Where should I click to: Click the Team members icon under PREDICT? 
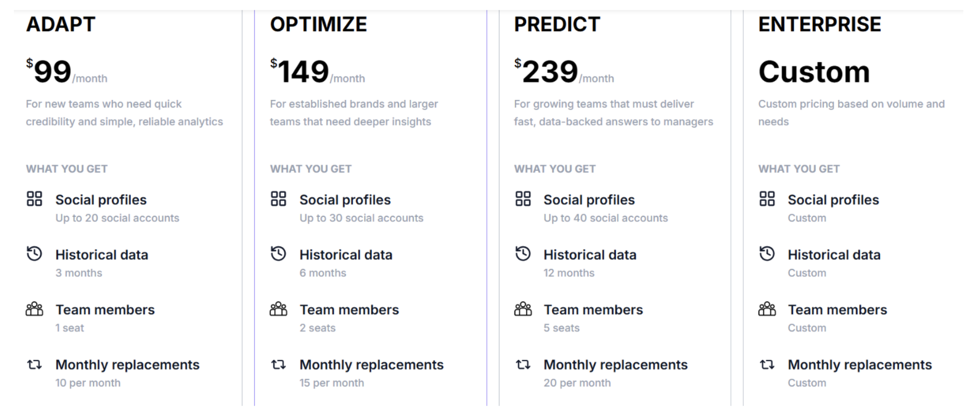(x=523, y=309)
